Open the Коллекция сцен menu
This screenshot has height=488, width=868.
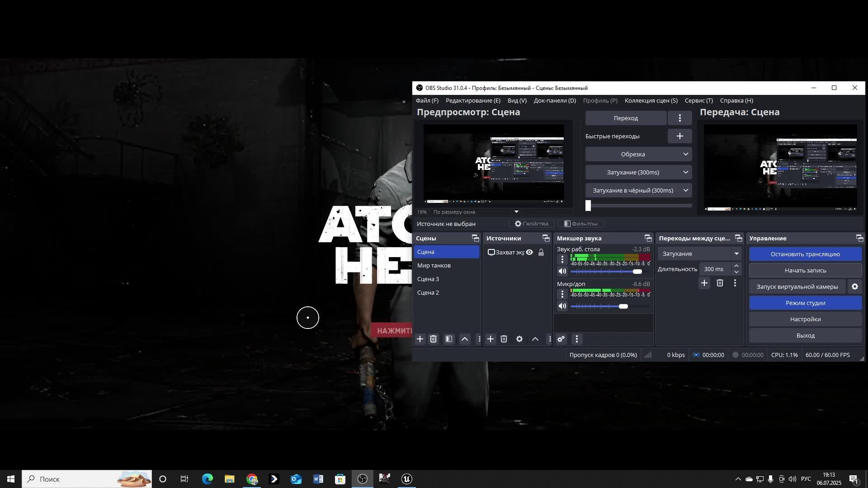(651, 100)
